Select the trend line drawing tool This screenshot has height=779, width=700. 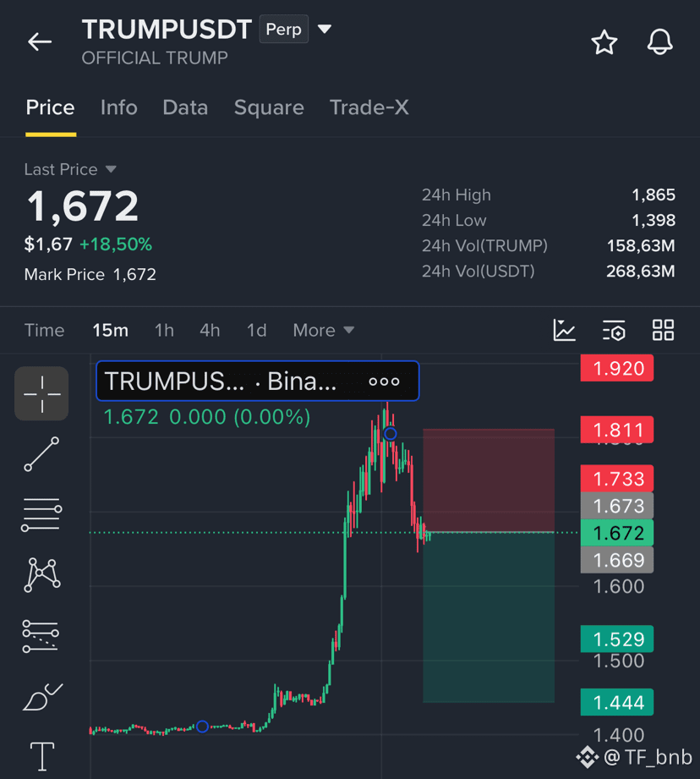(41, 454)
